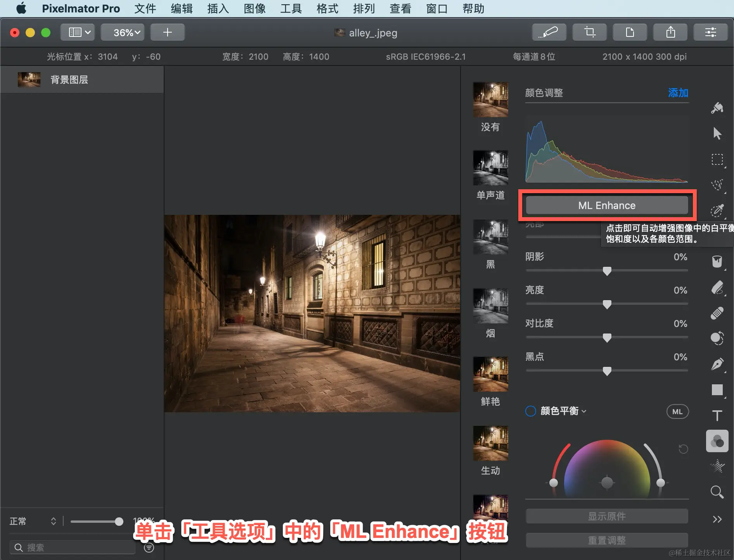
Task: Select the Type text tool
Action: [x=717, y=415]
